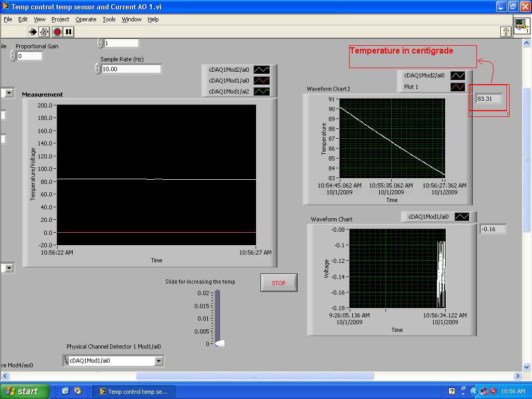Click the 'Physical Channel Detector 1 Mod1/ai0' label
532x399 pixels.
pyautogui.click(x=114, y=347)
